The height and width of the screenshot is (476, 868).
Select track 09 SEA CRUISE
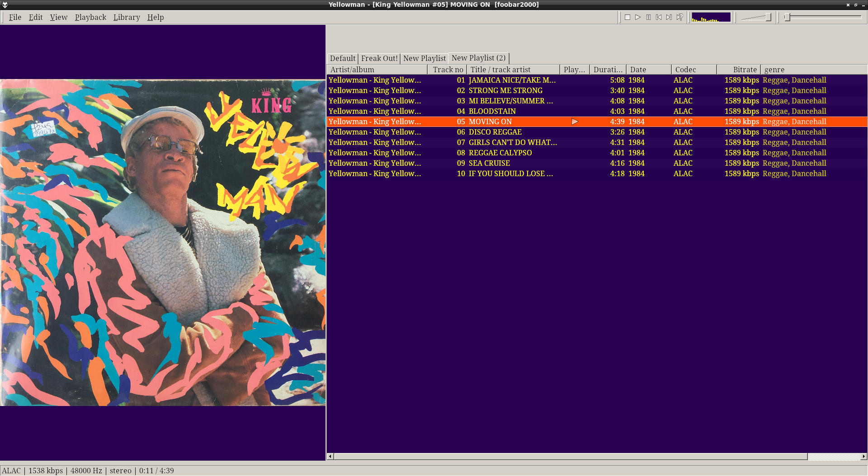(597, 163)
